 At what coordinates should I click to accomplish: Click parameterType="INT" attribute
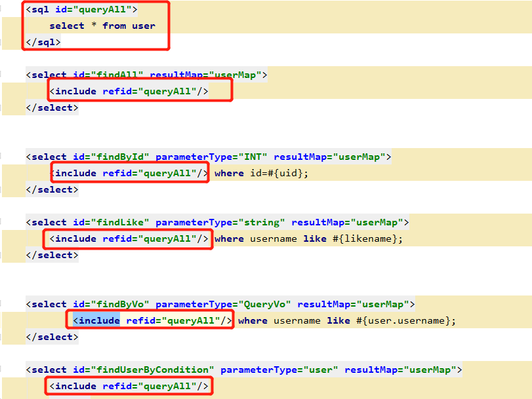(x=211, y=157)
